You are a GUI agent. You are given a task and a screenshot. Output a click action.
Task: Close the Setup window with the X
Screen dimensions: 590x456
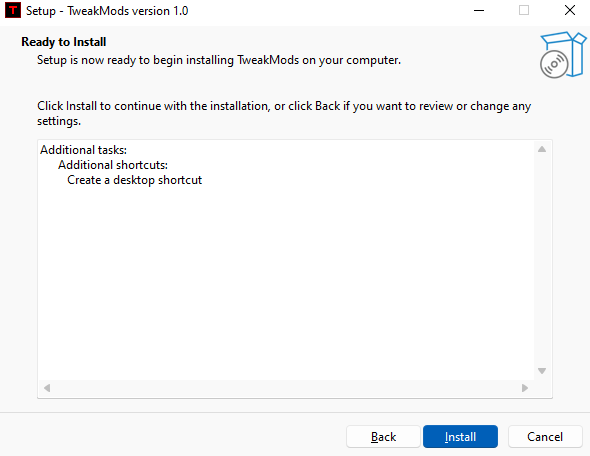[570, 11]
